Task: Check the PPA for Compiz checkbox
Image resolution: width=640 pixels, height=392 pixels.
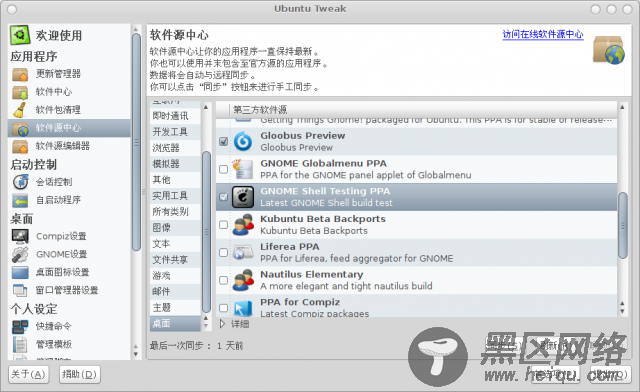Action: pos(223,308)
